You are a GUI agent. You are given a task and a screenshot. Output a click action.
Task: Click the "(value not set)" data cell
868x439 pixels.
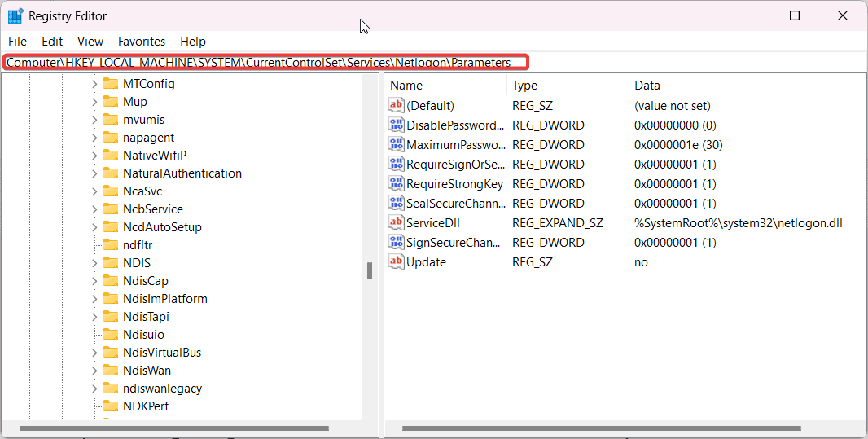673,106
